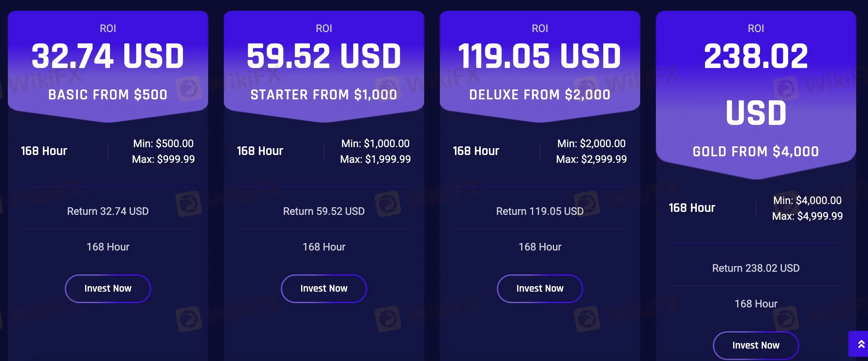Screen dimensions: 868x361
Task: Click the Max: $1,999.99 label
Action: point(375,159)
